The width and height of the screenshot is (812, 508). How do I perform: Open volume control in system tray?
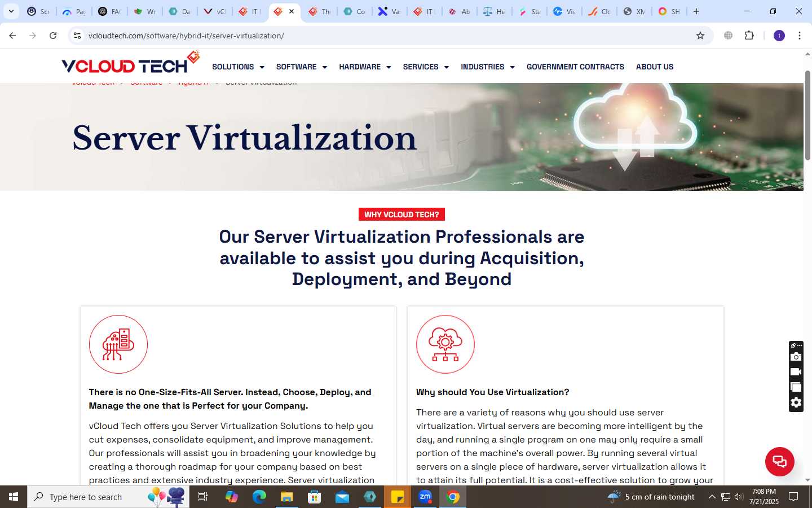pos(739,497)
